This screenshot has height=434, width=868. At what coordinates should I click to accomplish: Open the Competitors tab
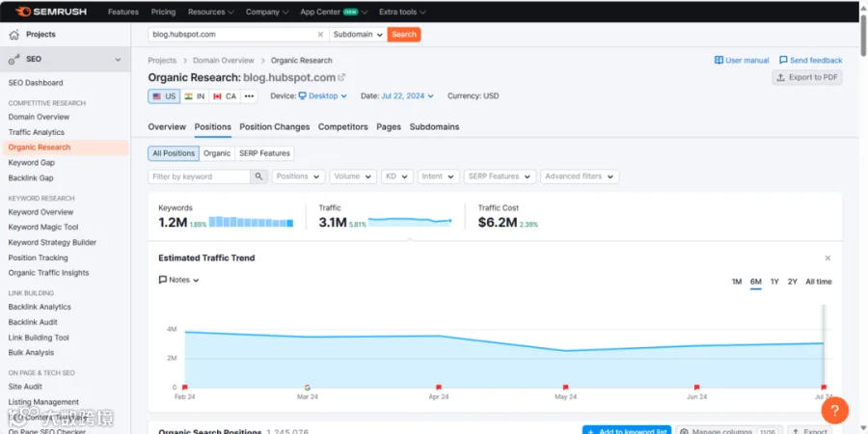point(342,126)
